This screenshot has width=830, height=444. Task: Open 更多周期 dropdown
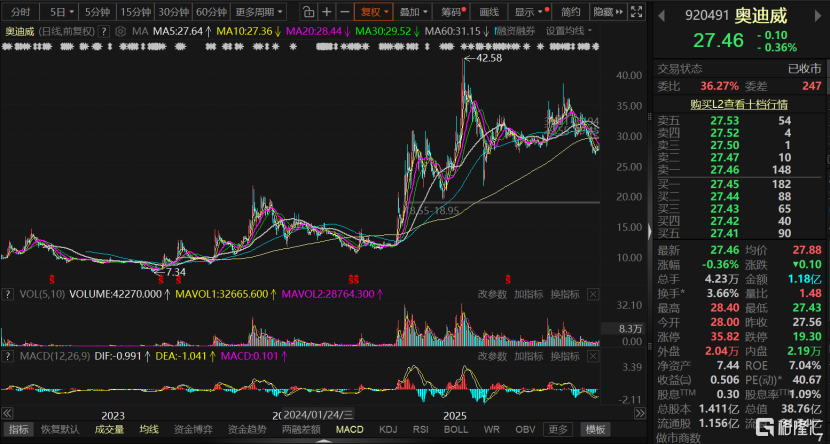point(259,12)
